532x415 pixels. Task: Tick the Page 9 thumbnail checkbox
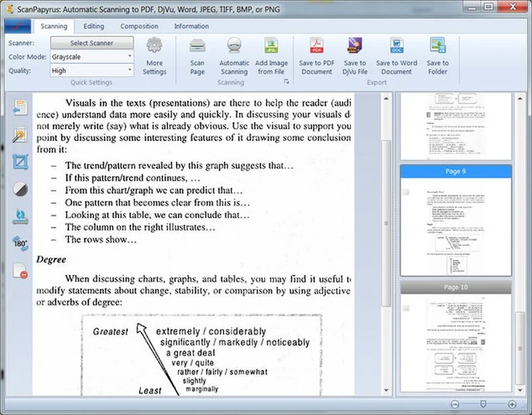[406, 192]
